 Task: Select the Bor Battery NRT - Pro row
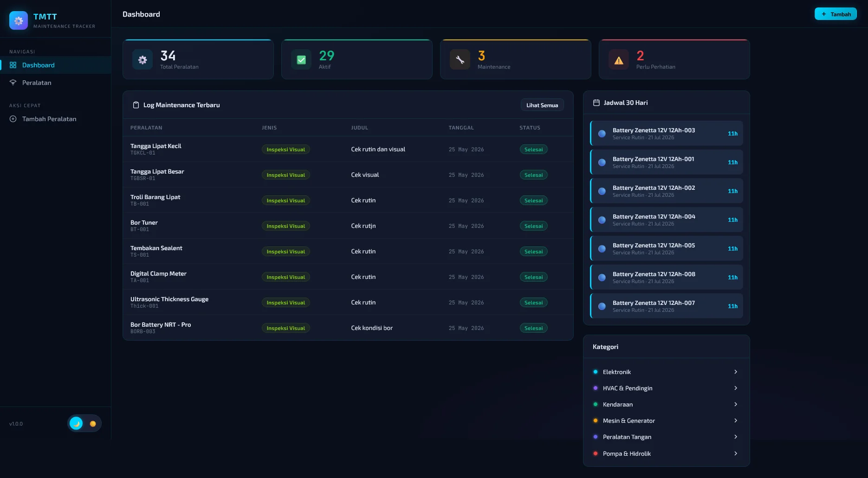click(x=348, y=328)
